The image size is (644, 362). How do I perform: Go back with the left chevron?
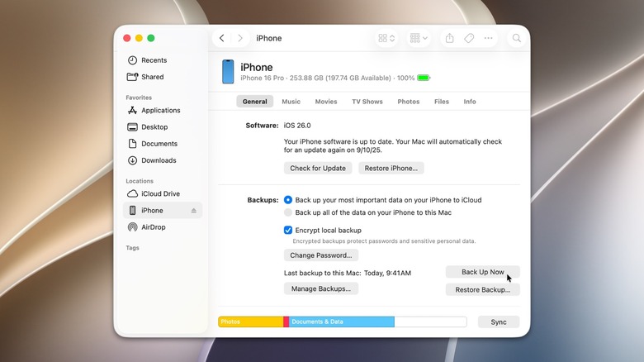222,38
